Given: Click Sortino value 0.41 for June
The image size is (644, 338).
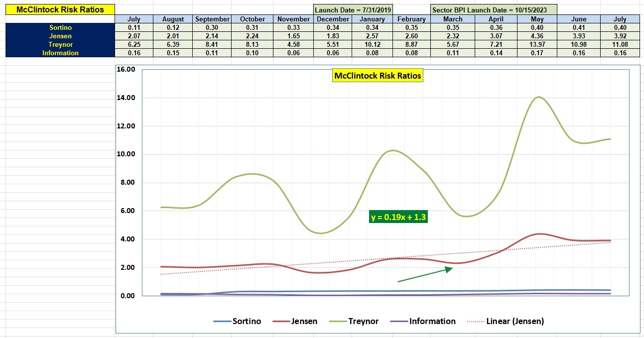Looking at the screenshot, I should point(579,27).
